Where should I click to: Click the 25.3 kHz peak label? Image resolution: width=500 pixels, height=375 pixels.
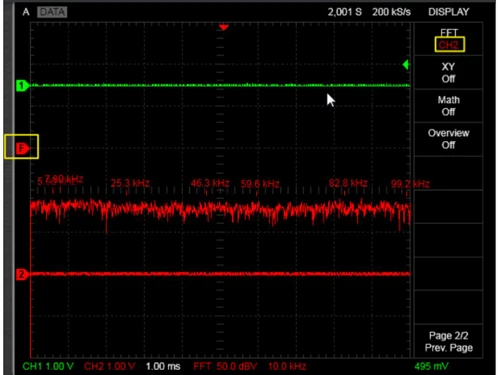[130, 183]
